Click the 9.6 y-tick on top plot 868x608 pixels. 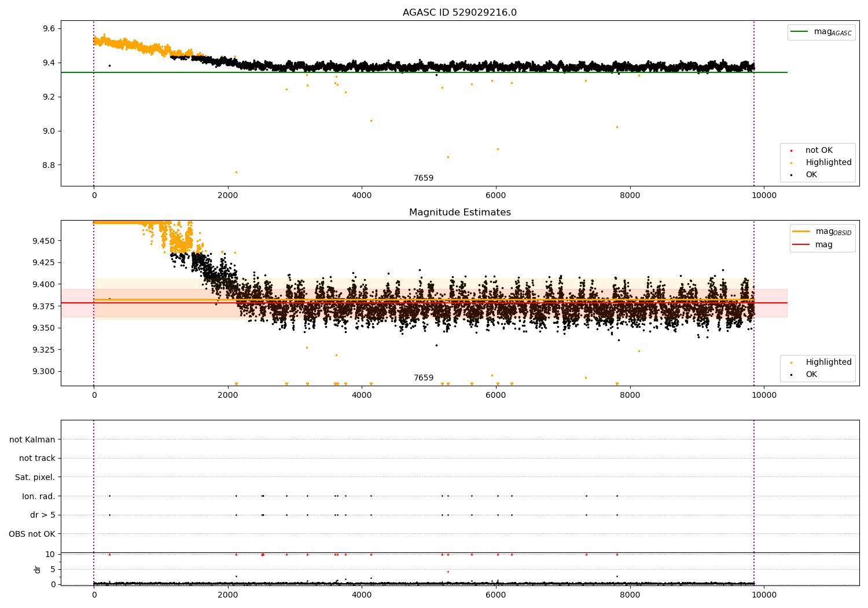coord(48,28)
